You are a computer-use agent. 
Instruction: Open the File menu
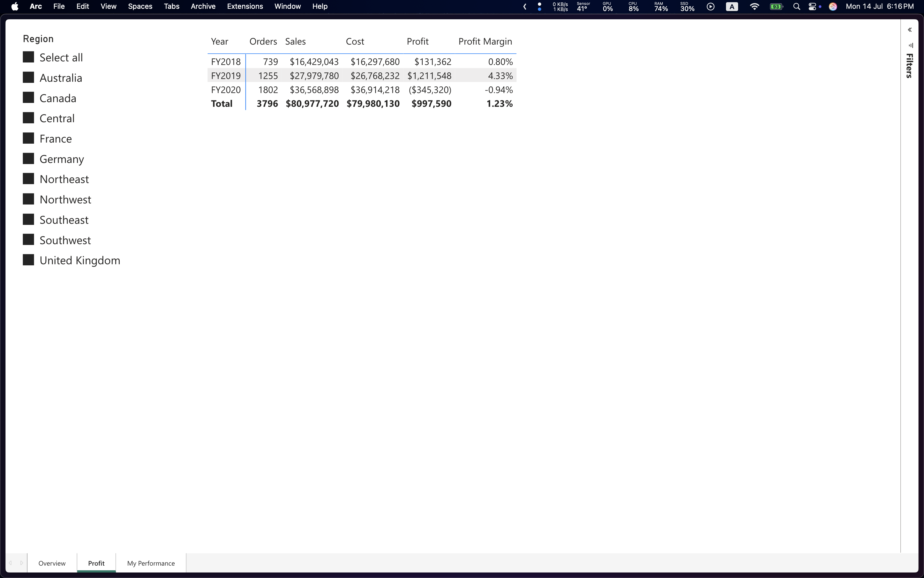coord(59,7)
